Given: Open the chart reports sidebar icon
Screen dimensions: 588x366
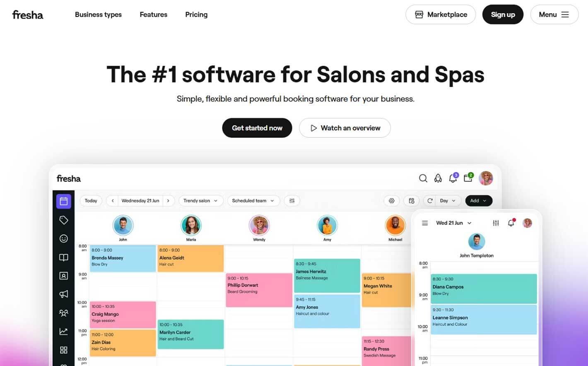Looking at the screenshot, I should click(x=63, y=331).
